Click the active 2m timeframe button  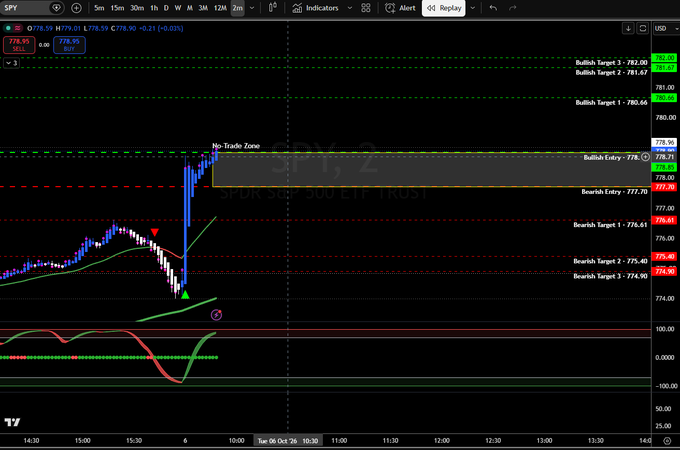[237, 8]
